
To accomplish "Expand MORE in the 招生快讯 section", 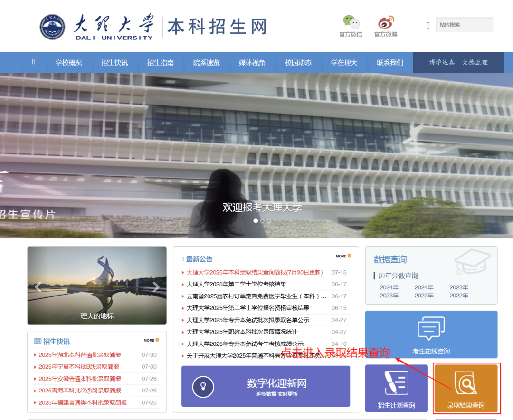I will tap(151, 340).
